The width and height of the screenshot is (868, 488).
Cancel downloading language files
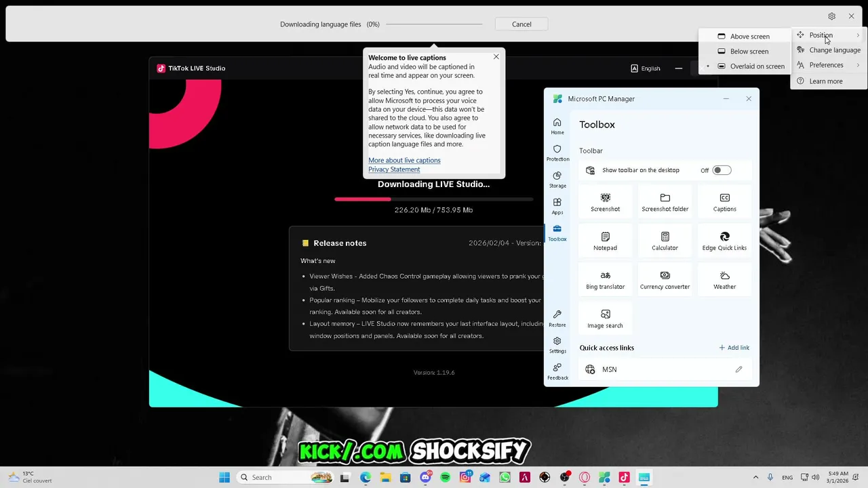521,24
